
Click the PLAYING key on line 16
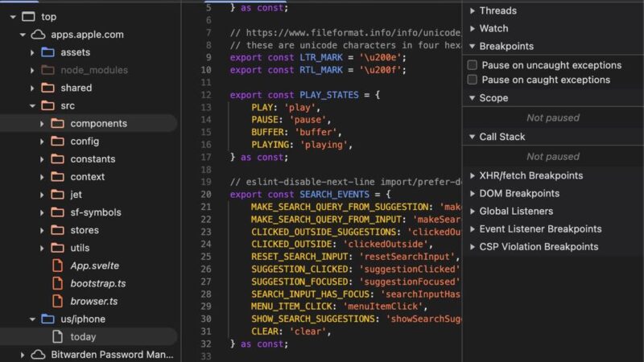(270, 145)
